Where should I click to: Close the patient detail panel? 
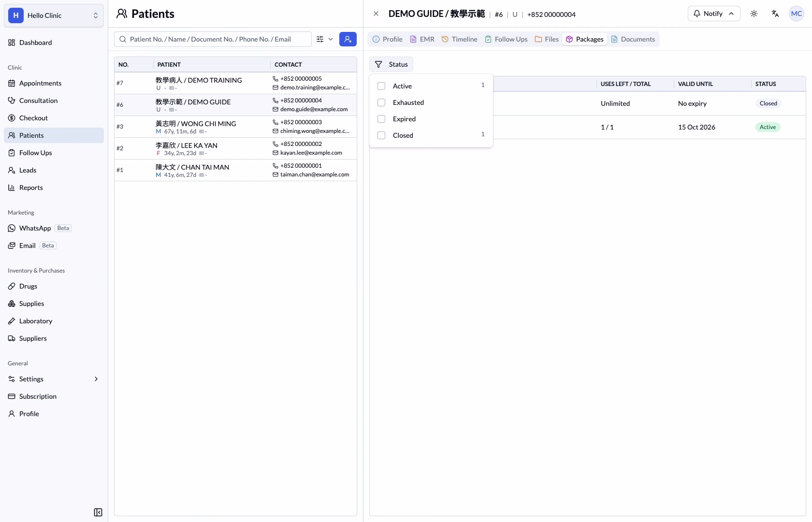[x=376, y=14]
